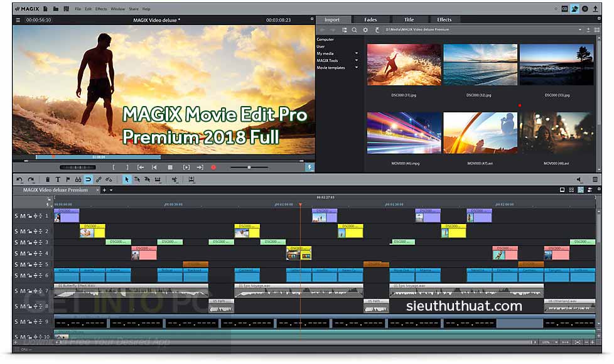Viewport: 614px width, 364px height.
Task: Toggle Mute on track 6
Action: click(x=23, y=276)
